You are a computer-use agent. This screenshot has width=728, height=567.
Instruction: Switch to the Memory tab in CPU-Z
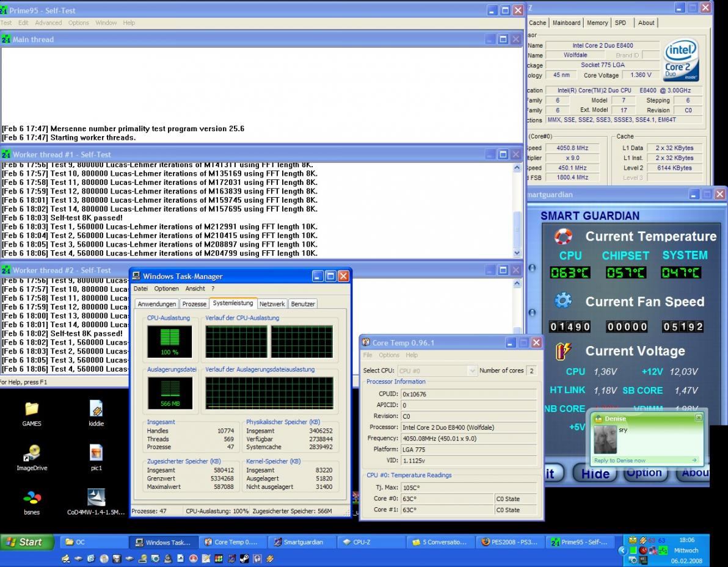coord(597,23)
